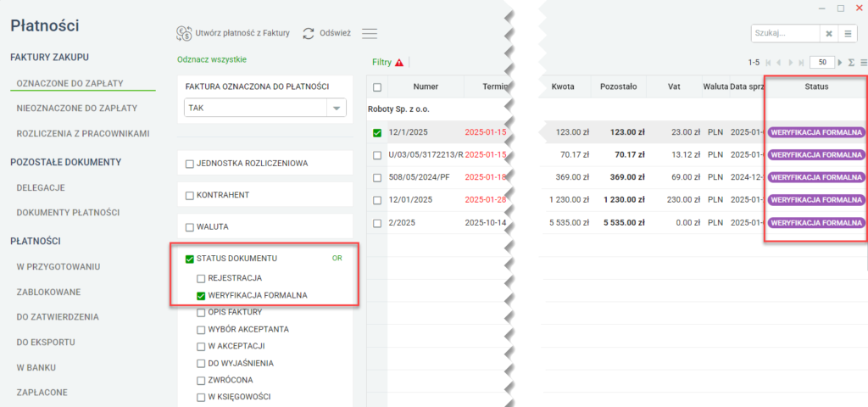Check ZWRÓCONA status option
This screenshot has width=868, height=407.
tap(201, 381)
